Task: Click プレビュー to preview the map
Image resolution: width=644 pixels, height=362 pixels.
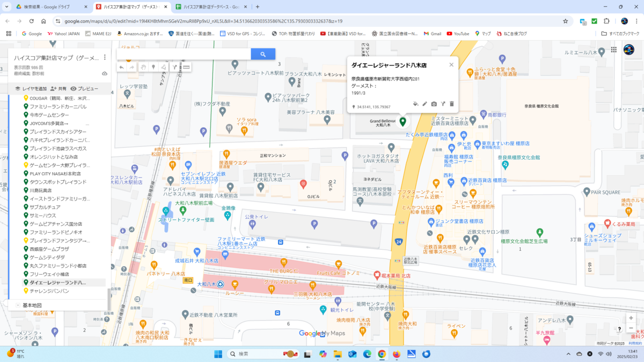Action: pyautogui.click(x=84, y=88)
